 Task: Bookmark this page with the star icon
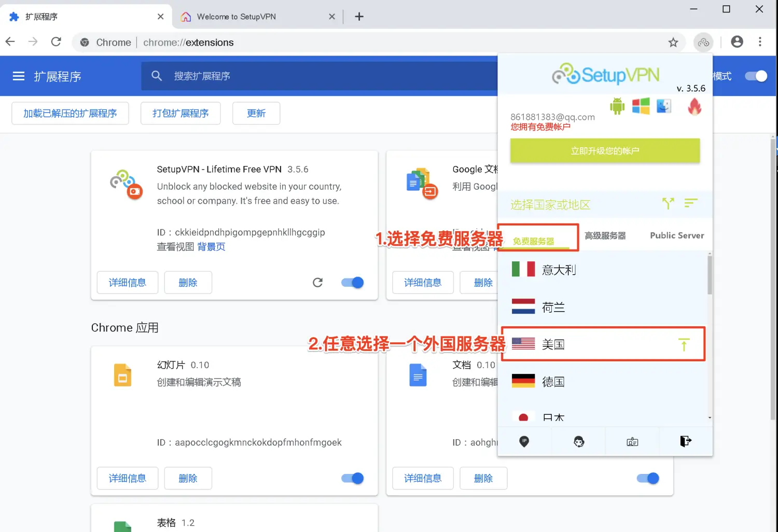(x=673, y=43)
